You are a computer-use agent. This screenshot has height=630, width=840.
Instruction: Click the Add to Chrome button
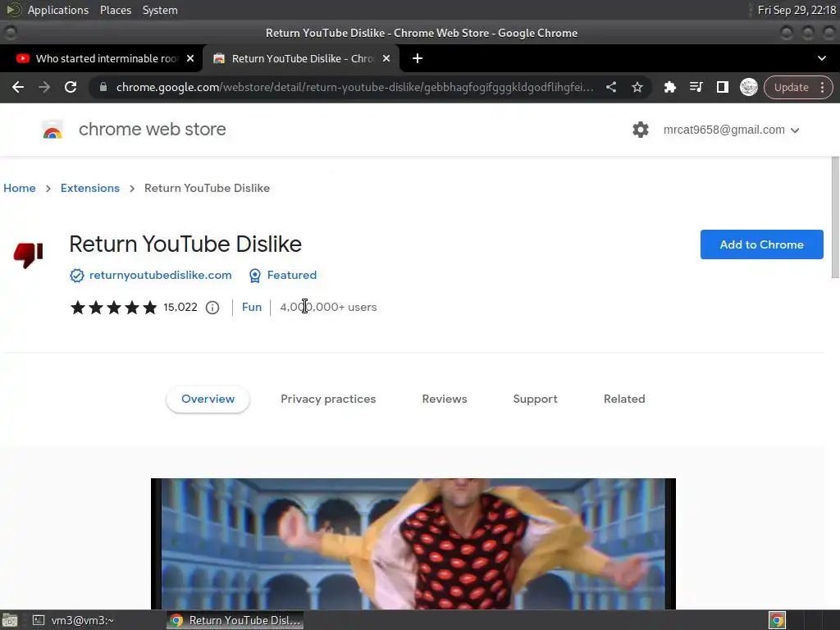pos(761,244)
